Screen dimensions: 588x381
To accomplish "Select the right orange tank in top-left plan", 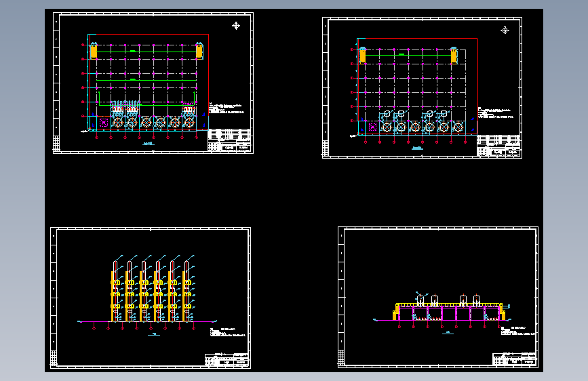I will click(x=199, y=51).
